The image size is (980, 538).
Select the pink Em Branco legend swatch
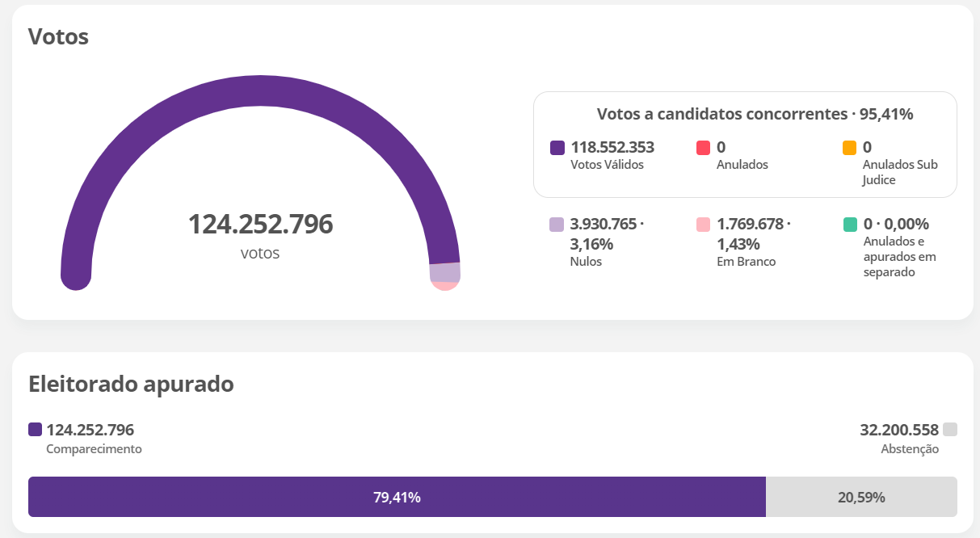coord(703,225)
